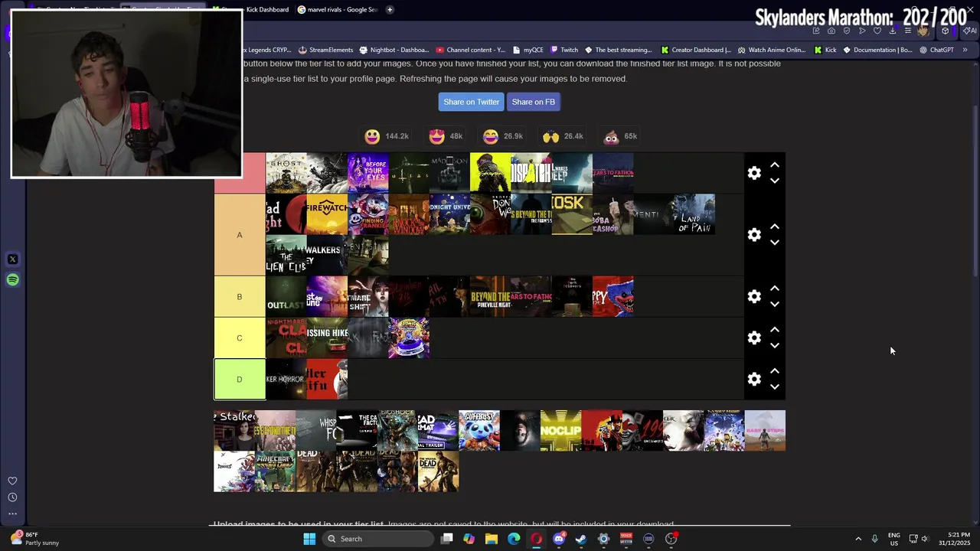The height and width of the screenshot is (551, 980).
Task: Open Spotify in browser sidebar
Action: [12, 280]
